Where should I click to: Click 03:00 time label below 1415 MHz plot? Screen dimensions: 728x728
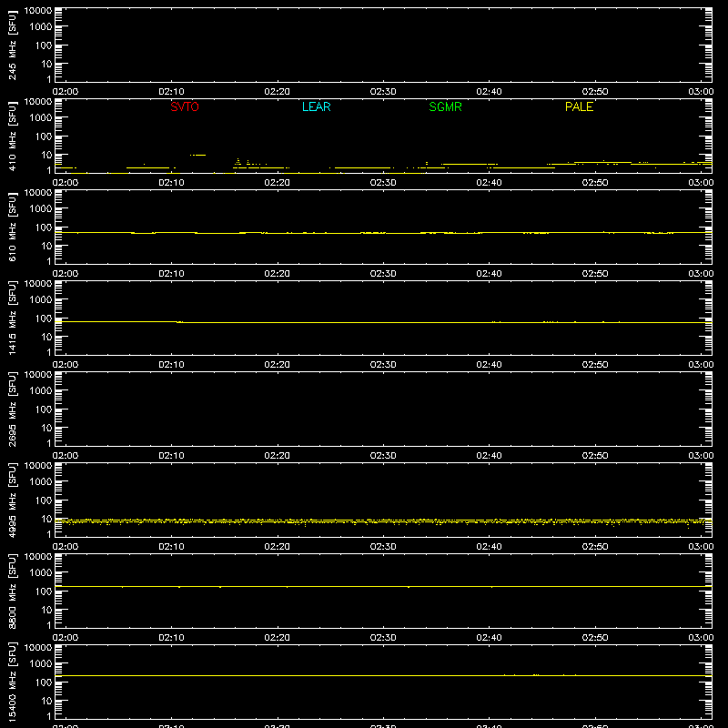[x=701, y=365]
